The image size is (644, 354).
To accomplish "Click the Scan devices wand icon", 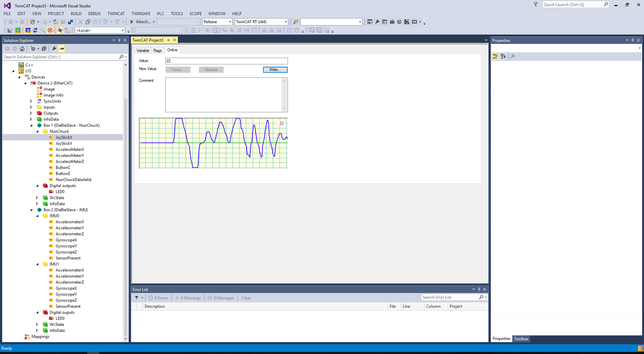I will click(x=43, y=31).
